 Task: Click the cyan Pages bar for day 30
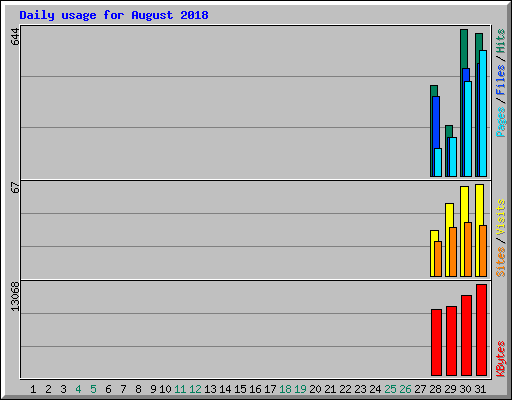pos(468,129)
